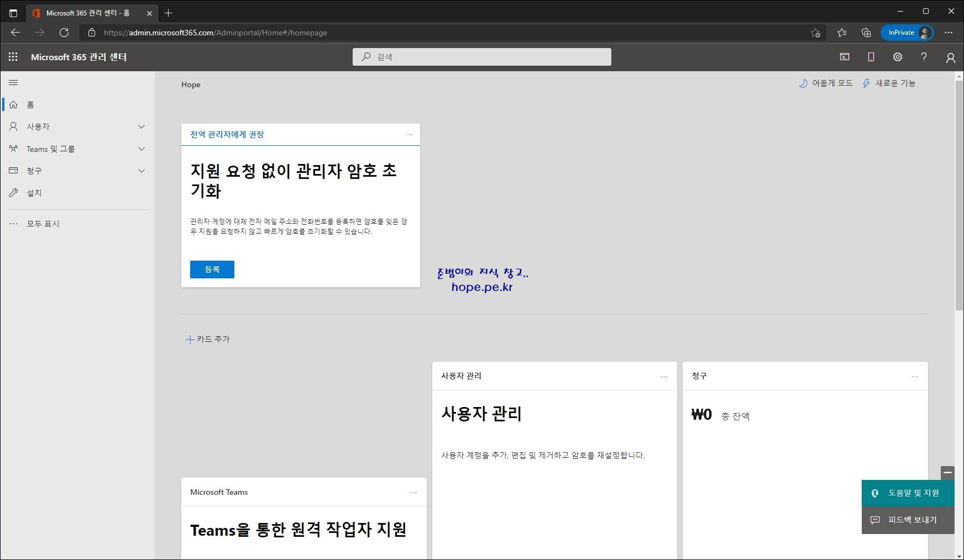This screenshot has height=560, width=964.
Task: Expand the Teams 및 그룹 chevron
Action: pos(142,149)
